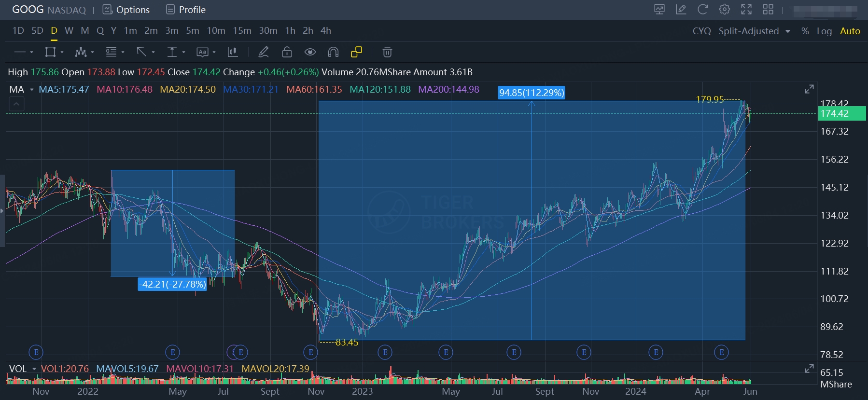Click the -42.21(-27.78%) measurement label
The height and width of the screenshot is (400, 868).
tap(172, 284)
